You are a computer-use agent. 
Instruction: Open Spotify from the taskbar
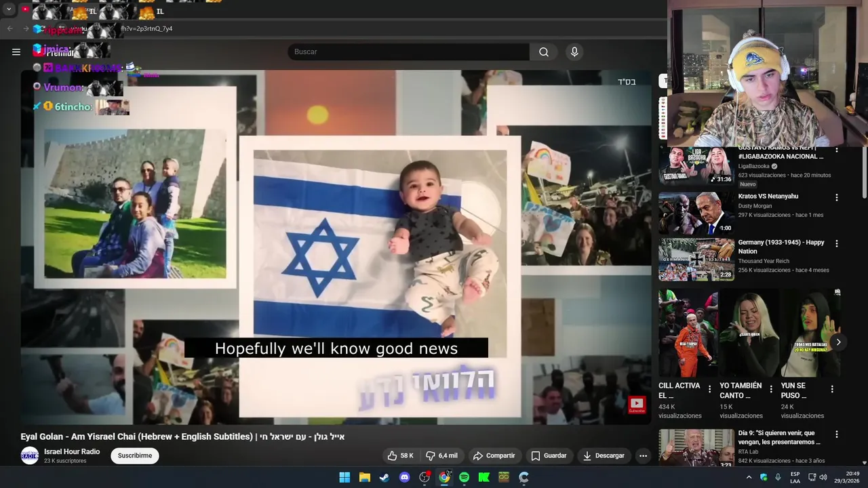464,477
